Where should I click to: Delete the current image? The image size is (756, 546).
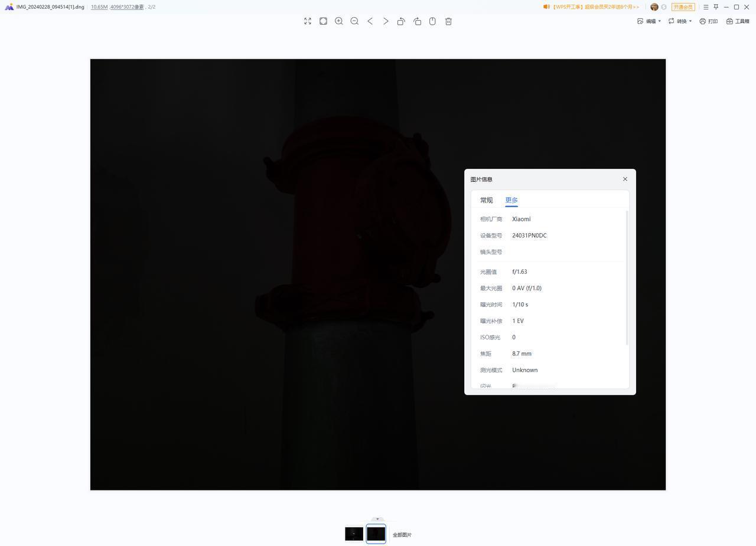448,21
